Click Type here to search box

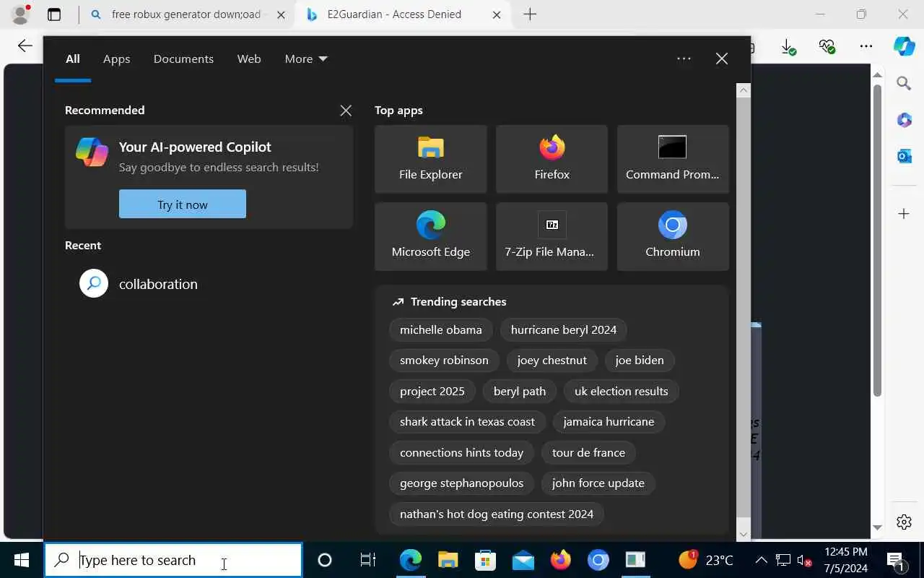pos(173,560)
